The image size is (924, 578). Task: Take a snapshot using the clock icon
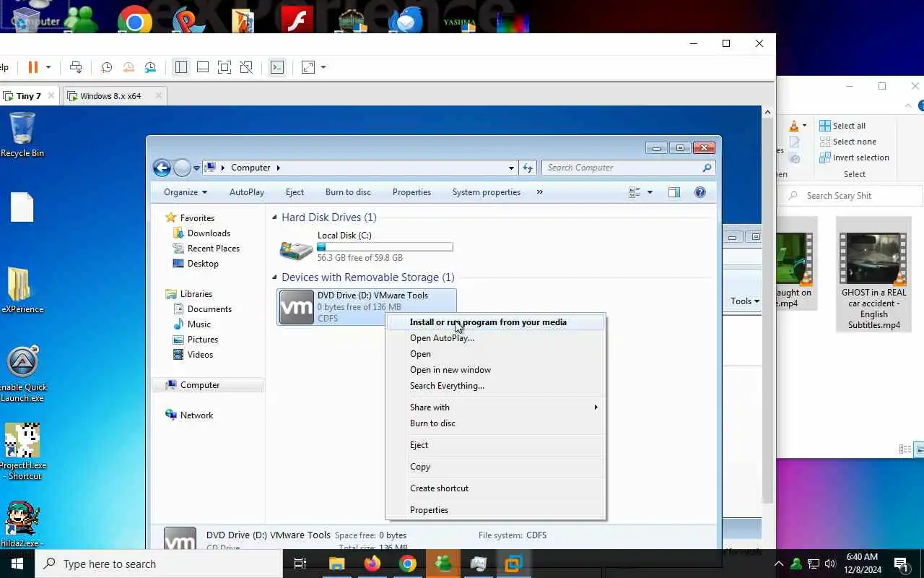pyautogui.click(x=106, y=67)
